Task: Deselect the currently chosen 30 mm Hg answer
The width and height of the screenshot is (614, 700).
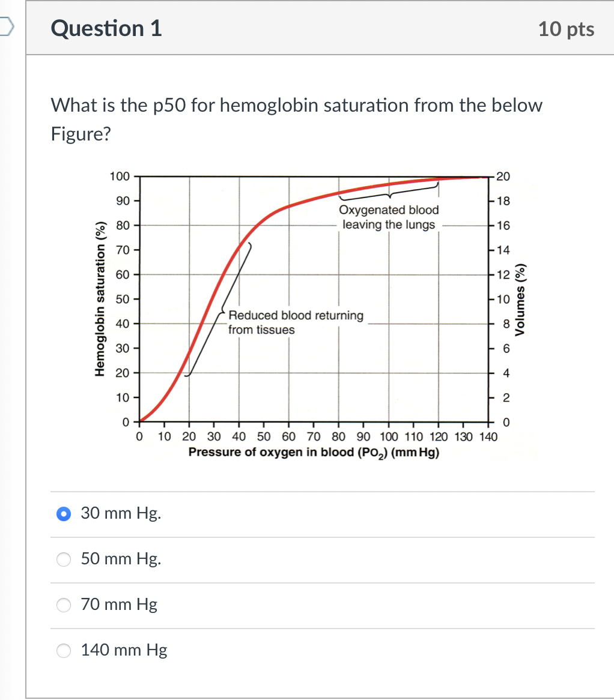Action: [63, 514]
